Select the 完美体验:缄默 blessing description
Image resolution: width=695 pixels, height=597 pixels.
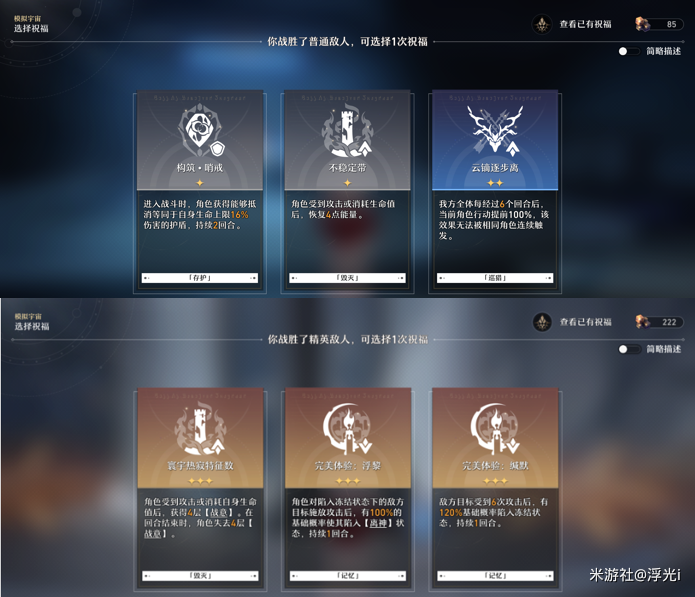[494, 512]
